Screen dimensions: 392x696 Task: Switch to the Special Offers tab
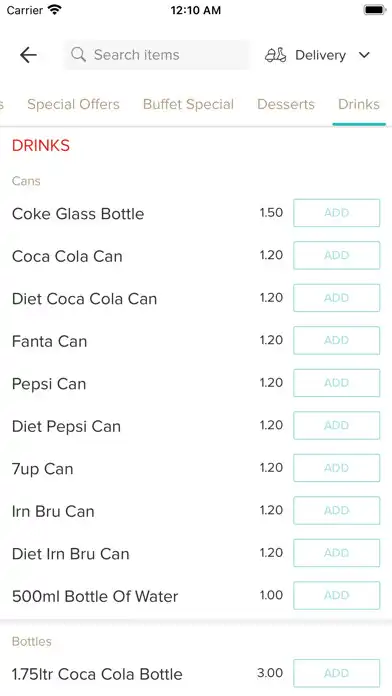pos(73,104)
